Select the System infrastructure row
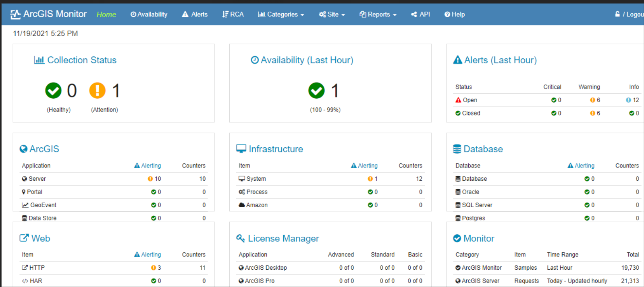This screenshot has width=644, height=287. [330, 179]
